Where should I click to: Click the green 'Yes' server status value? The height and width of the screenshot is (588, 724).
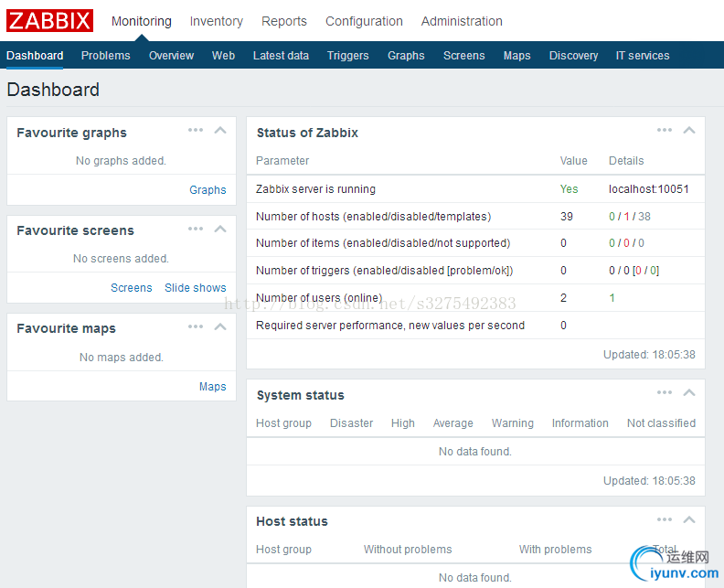pyautogui.click(x=569, y=189)
